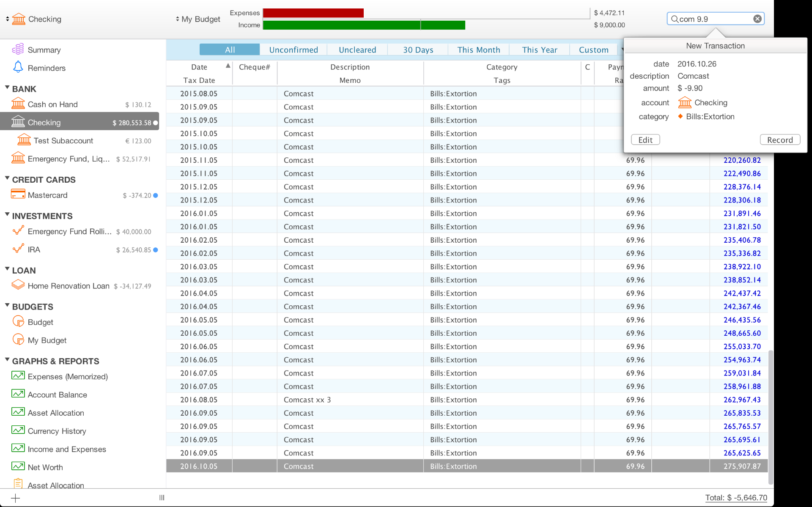Click the search magnifier icon
This screenshot has height=507, width=812.
pos(675,19)
